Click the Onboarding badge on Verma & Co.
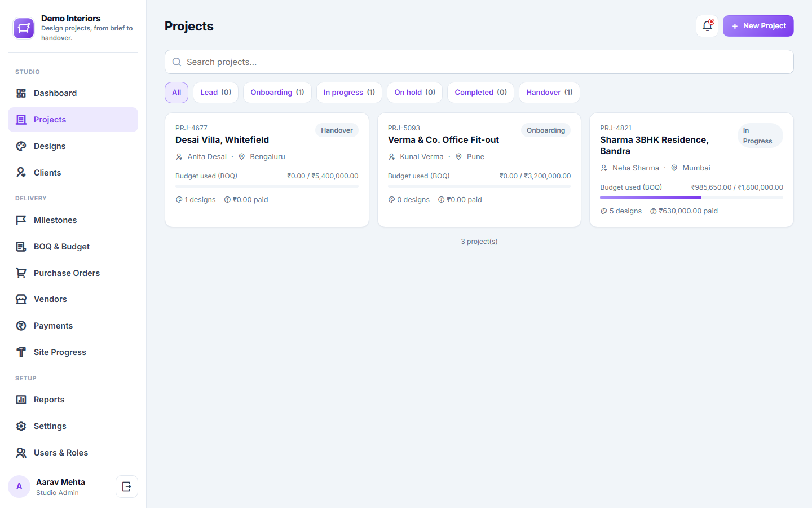The height and width of the screenshot is (508, 812). tap(546, 130)
